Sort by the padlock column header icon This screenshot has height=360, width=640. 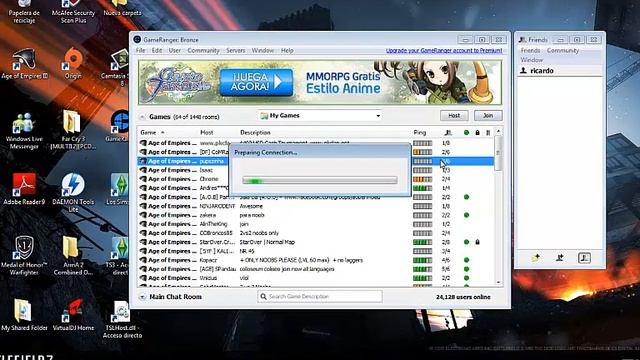[x=478, y=133]
